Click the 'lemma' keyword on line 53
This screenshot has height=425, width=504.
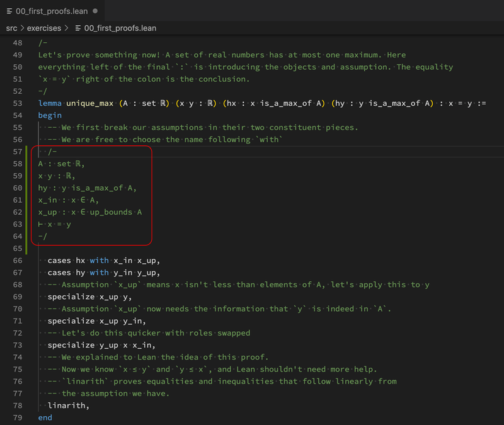[50, 103]
